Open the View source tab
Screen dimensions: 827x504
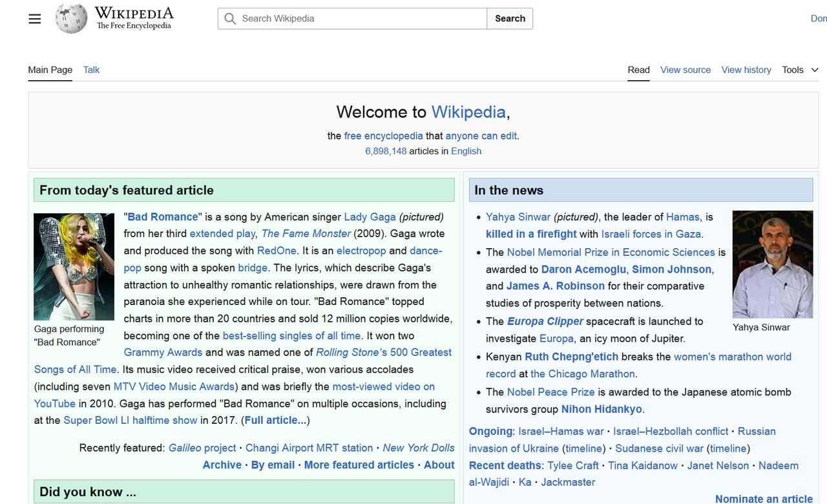(686, 70)
